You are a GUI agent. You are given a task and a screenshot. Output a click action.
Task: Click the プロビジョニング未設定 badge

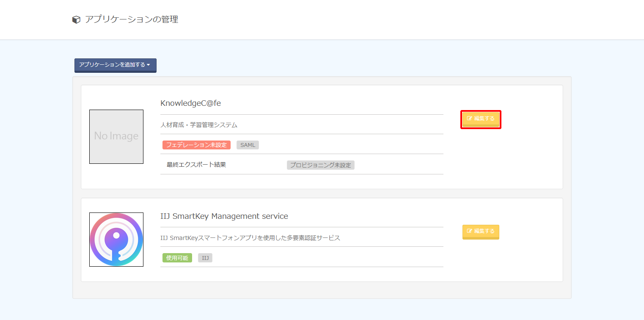coord(320,165)
